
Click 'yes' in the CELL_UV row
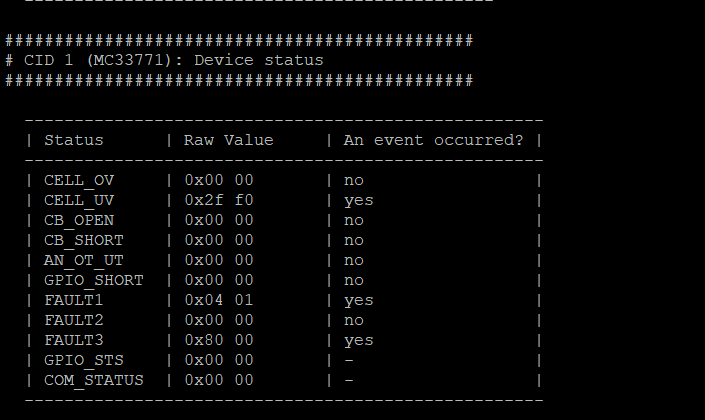[359, 201]
